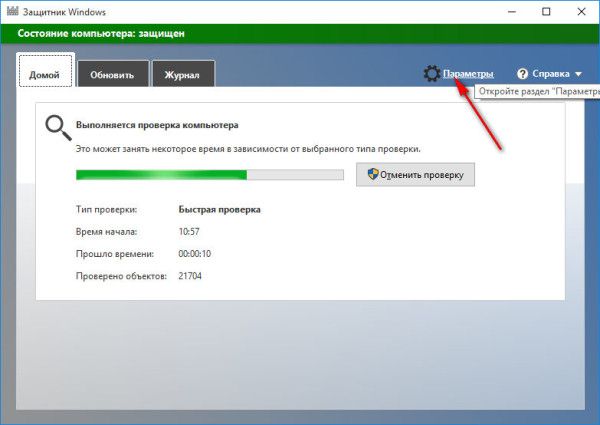Click heading Выполняется проверка компьютера
The width and height of the screenshot is (600, 425).
(157, 125)
